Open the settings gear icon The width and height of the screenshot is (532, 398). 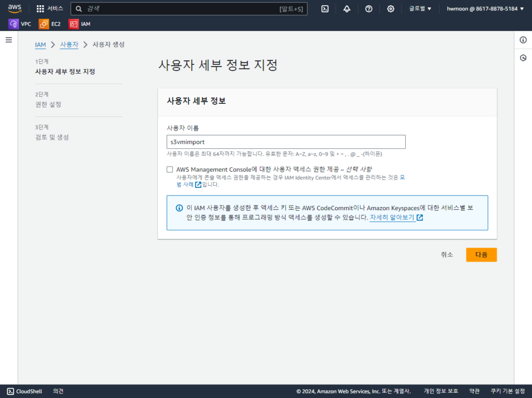pos(391,9)
